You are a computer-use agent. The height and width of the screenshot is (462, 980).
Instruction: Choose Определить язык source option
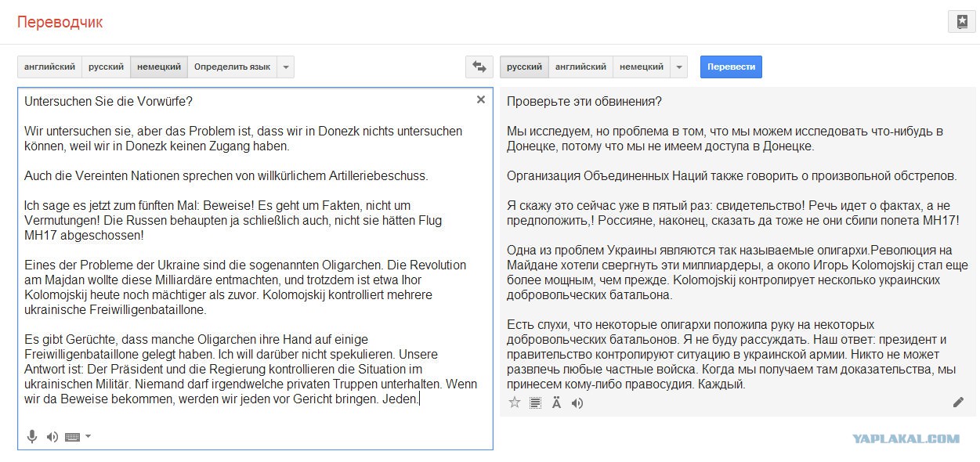[232, 67]
